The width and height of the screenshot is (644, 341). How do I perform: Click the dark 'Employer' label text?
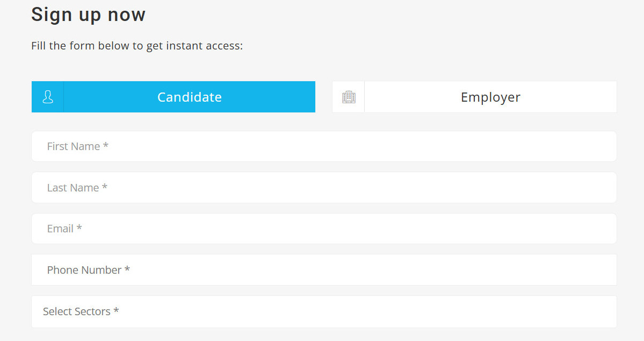[x=490, y=97]
